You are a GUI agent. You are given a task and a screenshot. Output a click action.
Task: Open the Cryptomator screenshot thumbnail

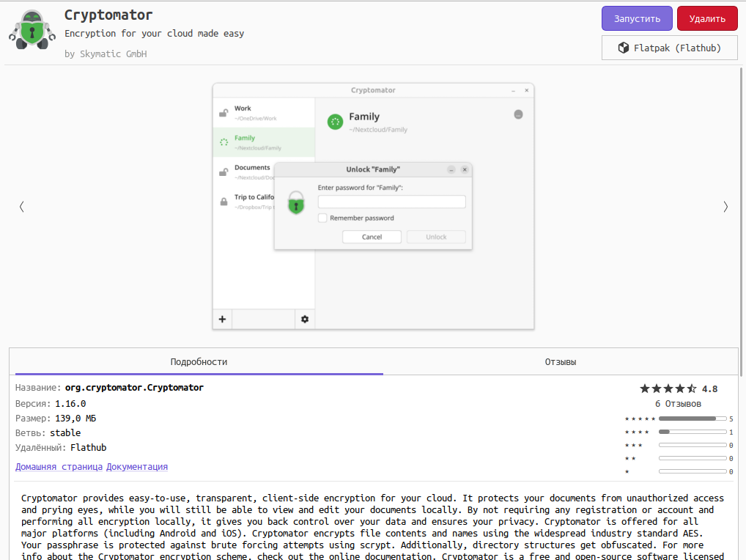(373, 206)
